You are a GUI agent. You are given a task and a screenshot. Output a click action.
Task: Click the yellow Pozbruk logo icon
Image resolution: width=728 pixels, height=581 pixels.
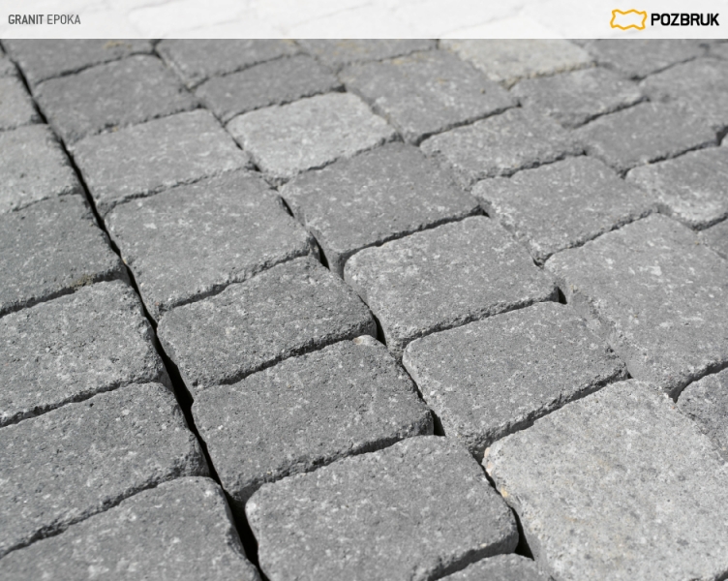point(627,19)
